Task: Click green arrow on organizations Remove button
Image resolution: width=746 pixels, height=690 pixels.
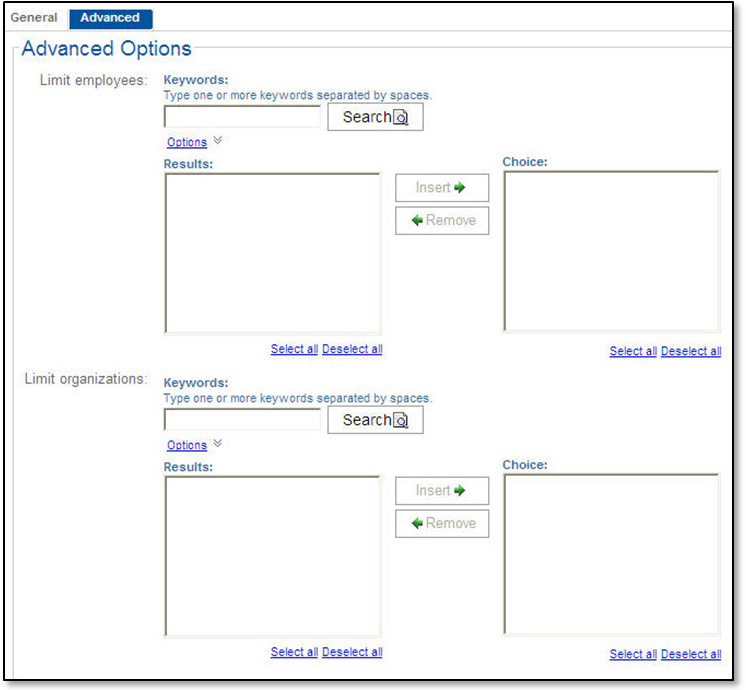Action: tap(418, 523)
